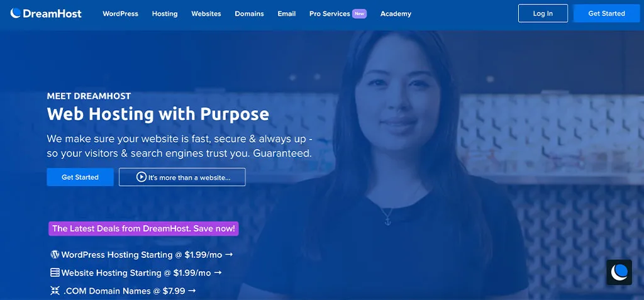Click the arrow after Website Hosting deal
The image size is (644, 300).
[218, 272]
